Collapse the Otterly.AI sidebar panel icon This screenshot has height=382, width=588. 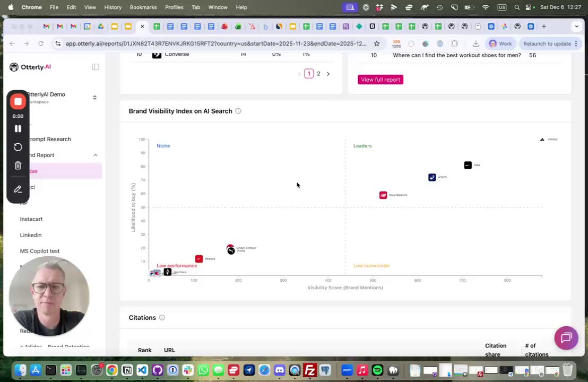click(96, 67)
